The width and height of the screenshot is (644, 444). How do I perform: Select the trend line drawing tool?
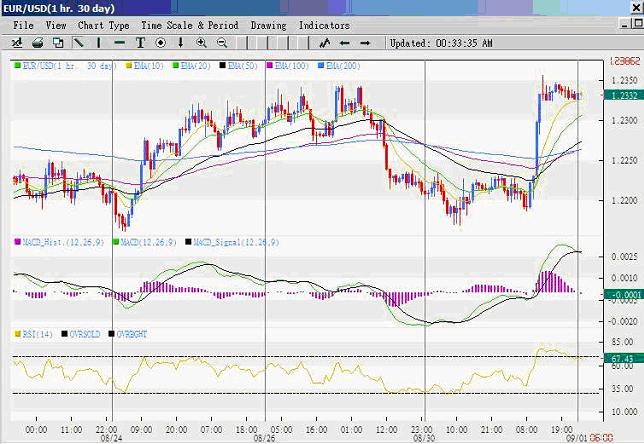click(78, 42)
